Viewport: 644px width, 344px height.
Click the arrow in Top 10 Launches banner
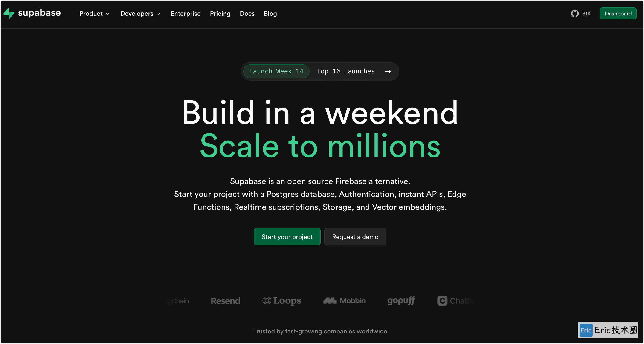(x=388, y=71)
